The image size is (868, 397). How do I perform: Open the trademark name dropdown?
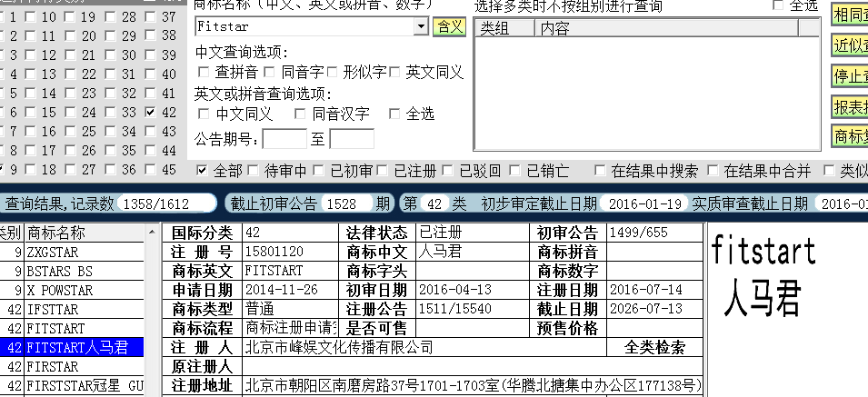click(421, 26)
